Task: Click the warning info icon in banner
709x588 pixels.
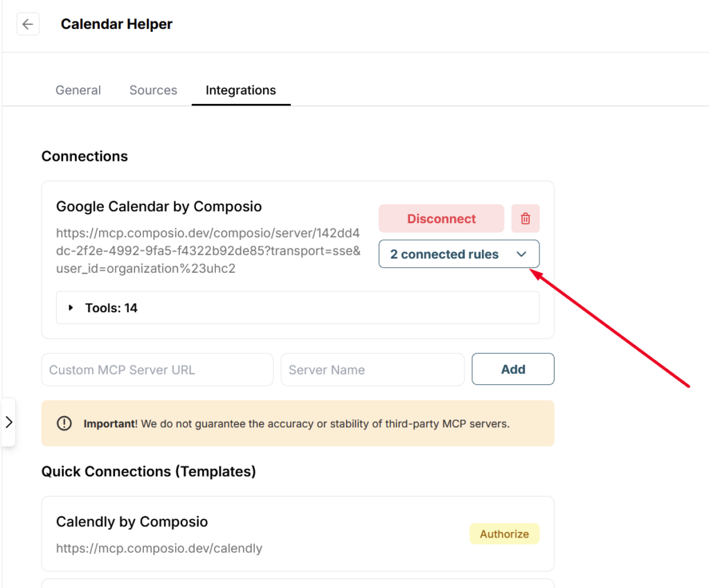Action: coord(64,423)
